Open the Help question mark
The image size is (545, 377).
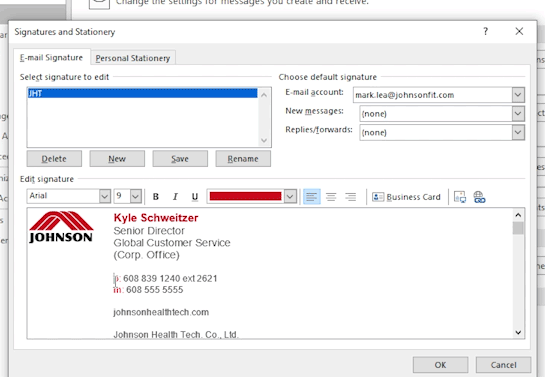[485, 32]
